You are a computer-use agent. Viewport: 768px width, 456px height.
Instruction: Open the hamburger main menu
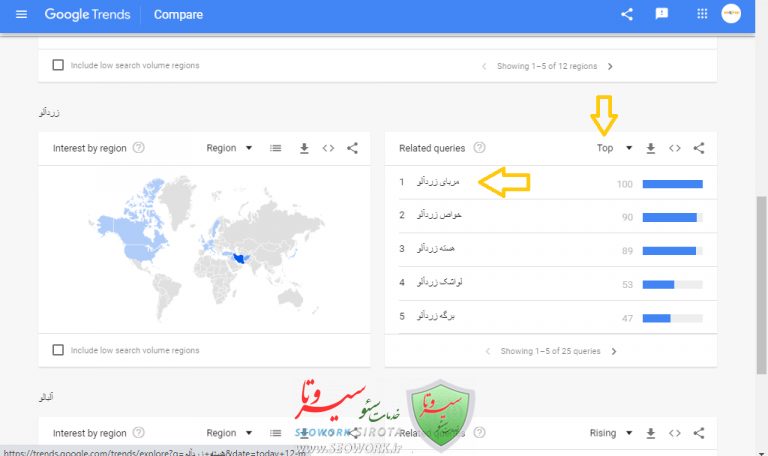pos(22,14)
